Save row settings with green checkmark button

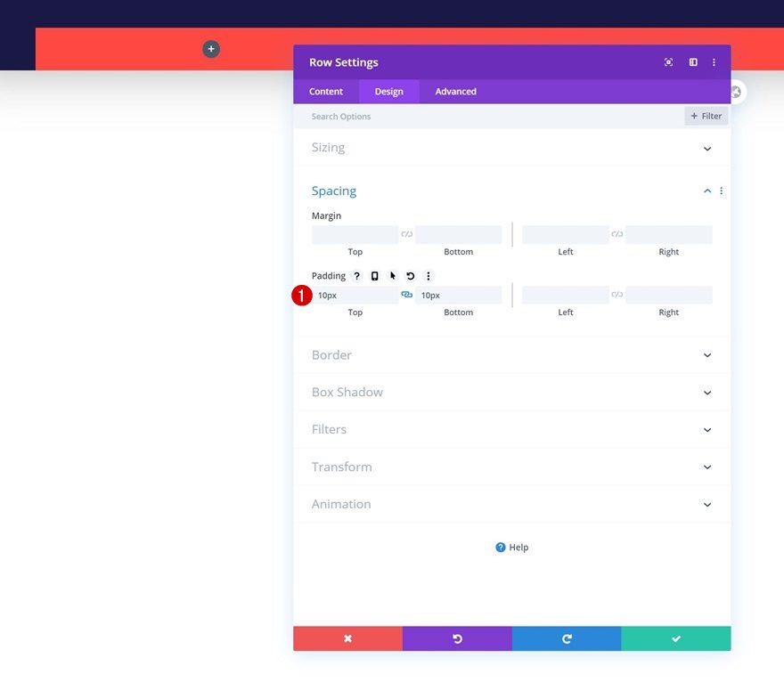point(676,638)
